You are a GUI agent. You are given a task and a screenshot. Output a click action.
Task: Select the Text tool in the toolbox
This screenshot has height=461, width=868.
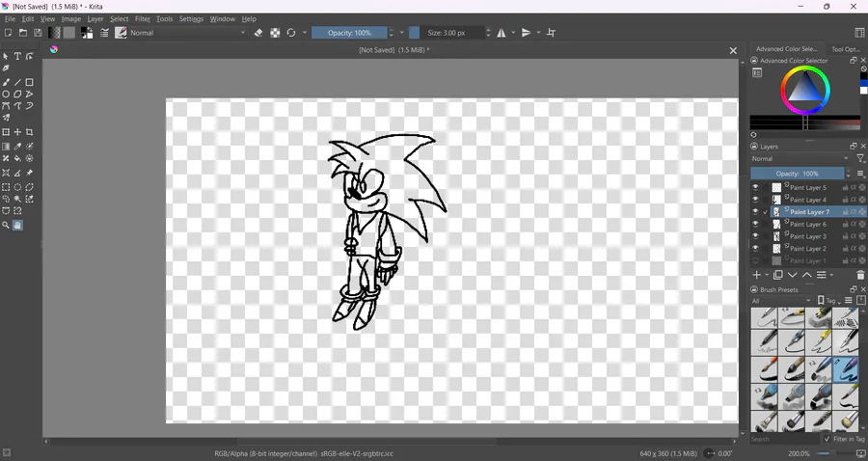tap(17, 56)
